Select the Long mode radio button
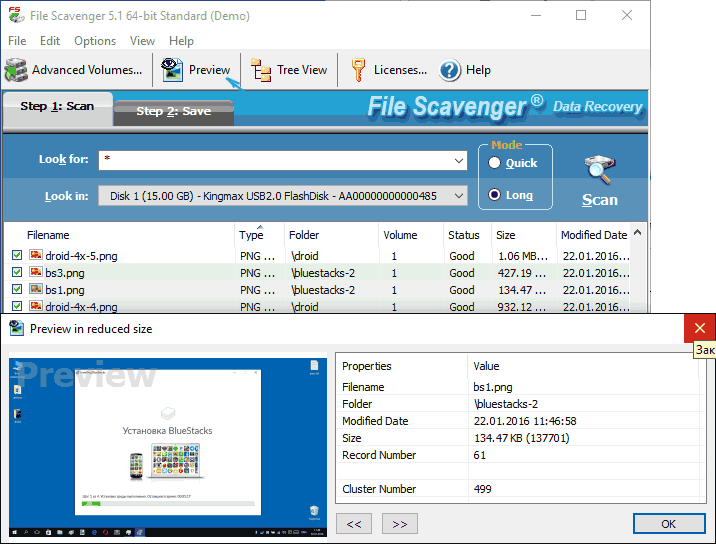The height and width of the screenshot is (544, 716). (495, 195)
